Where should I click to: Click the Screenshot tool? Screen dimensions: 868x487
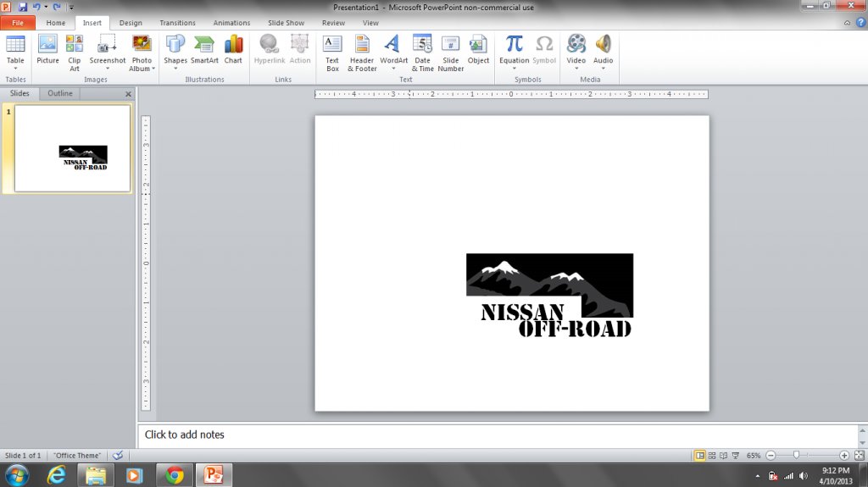[x=108, y=53]
